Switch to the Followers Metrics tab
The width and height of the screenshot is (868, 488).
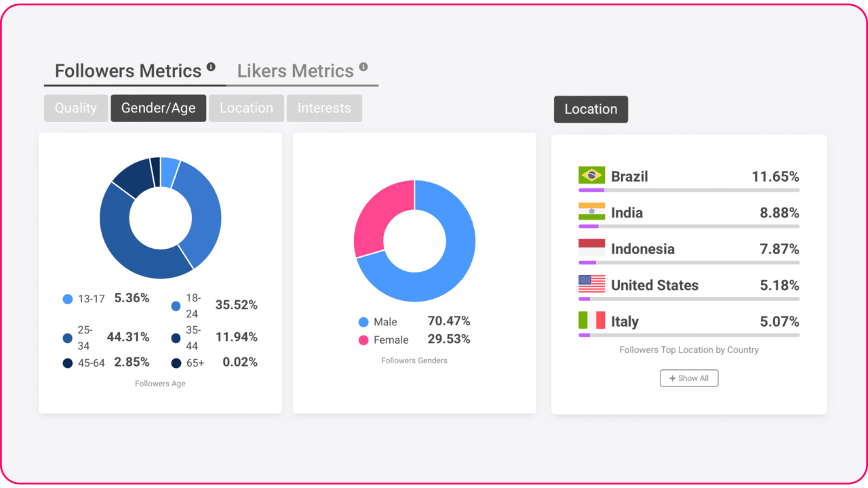129,70
